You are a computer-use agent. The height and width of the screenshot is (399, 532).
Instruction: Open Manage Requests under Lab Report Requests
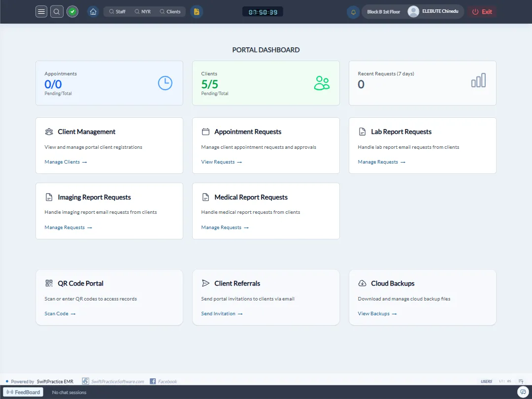(382, 162)
